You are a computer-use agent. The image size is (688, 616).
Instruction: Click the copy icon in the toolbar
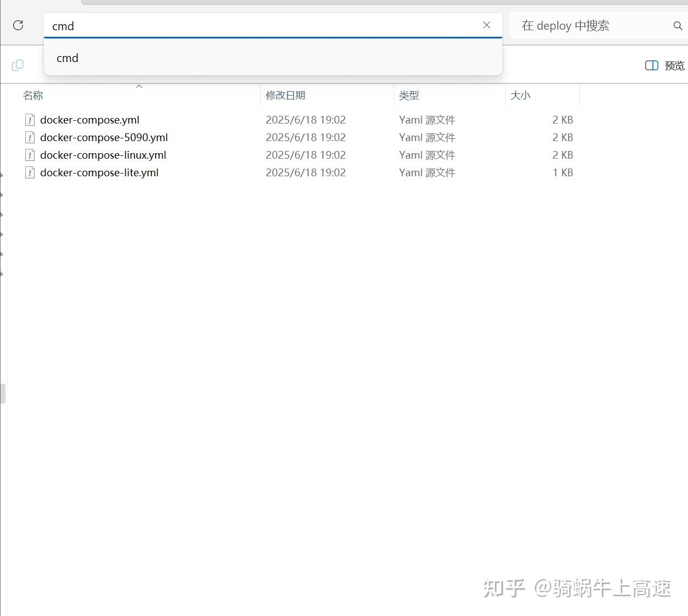pos(18,65)
